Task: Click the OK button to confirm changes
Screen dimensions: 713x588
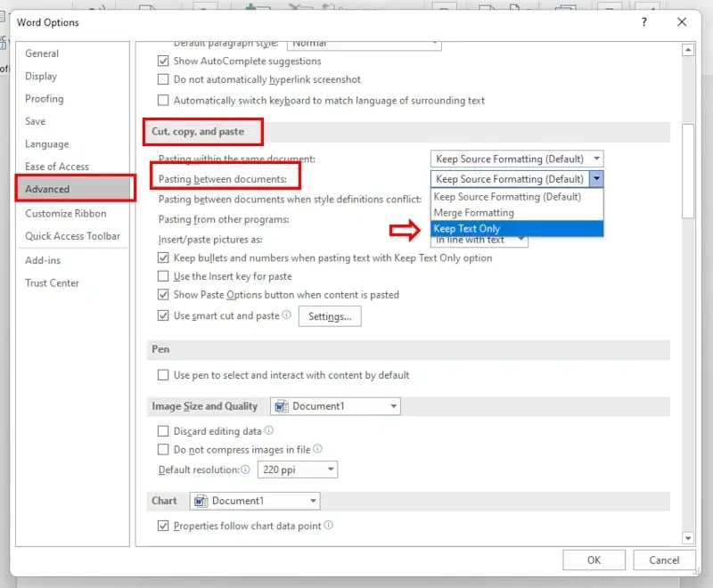Action: (x=593, y=559)
